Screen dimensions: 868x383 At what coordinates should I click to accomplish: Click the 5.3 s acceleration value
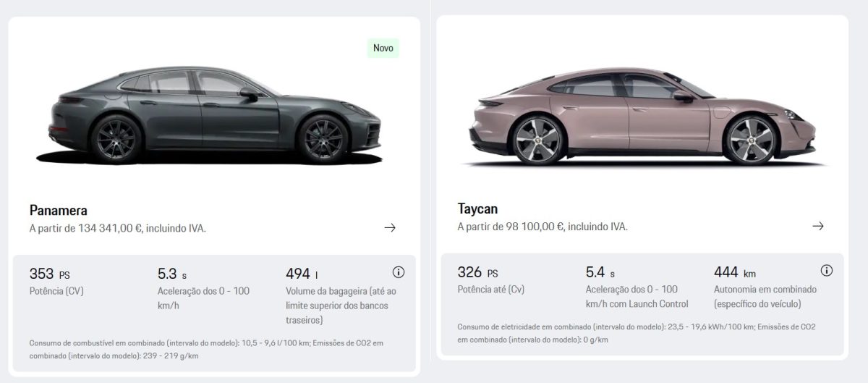(172, 274)
